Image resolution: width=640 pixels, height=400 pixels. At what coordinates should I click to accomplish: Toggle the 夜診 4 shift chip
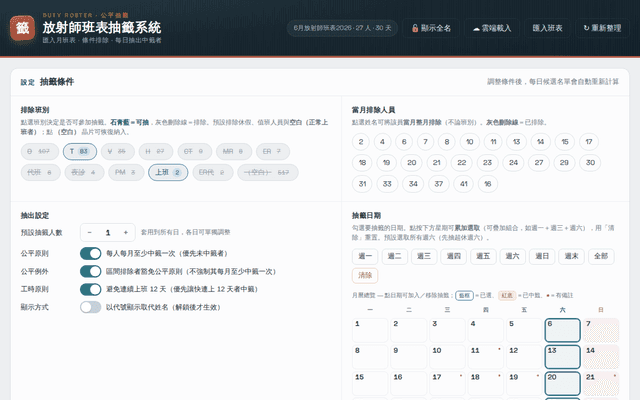point(84,172)
